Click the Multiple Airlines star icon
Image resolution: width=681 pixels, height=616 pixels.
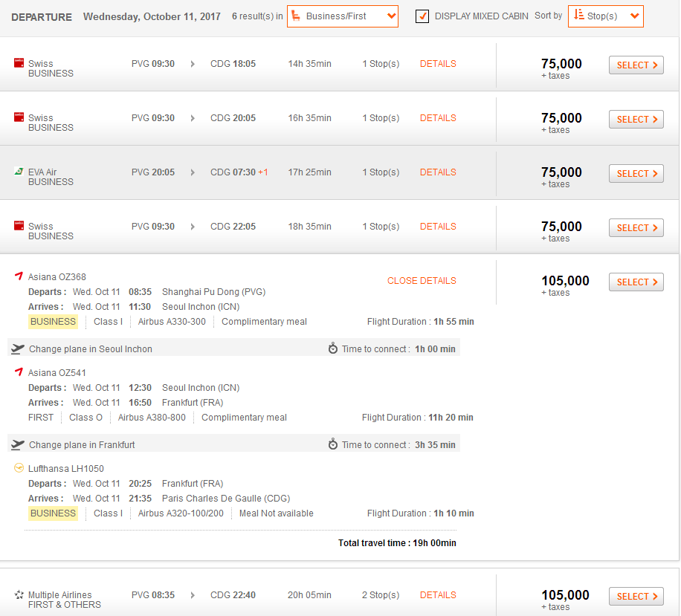[x=19, y=594]
